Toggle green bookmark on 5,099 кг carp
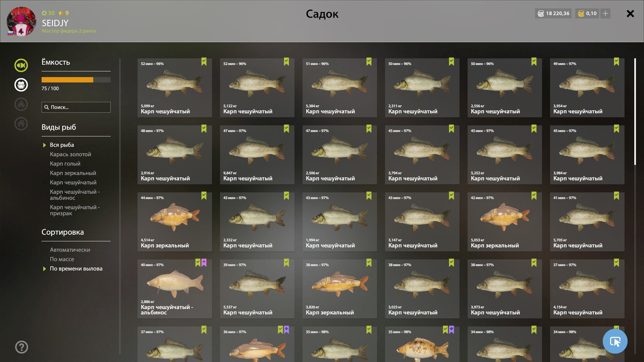This screenshot has width=644, height=362. 204,62
